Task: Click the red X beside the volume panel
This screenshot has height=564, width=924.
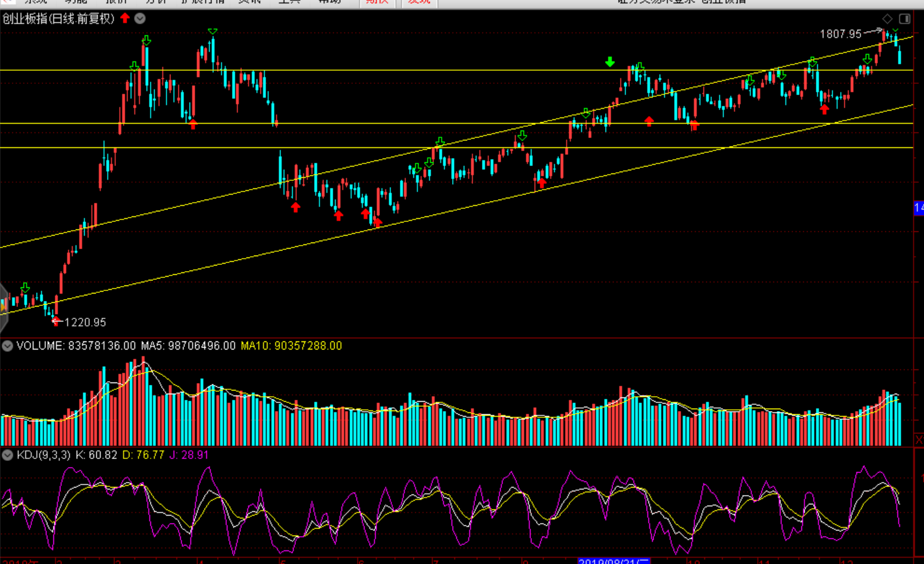Action: tap(919, 440)
